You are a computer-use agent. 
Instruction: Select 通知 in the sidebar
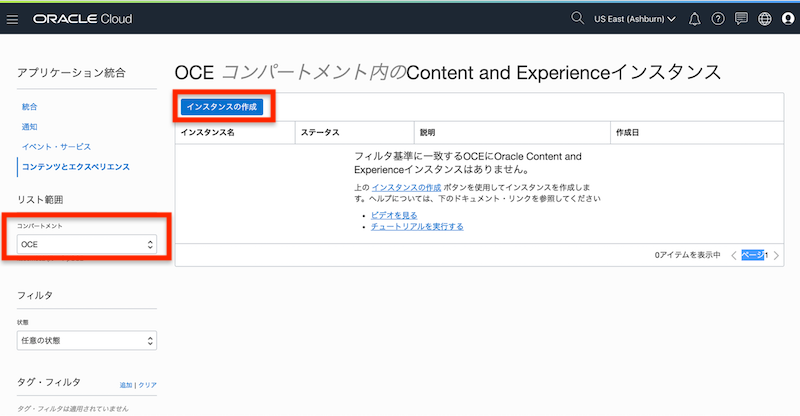click(x=30, y=126)
